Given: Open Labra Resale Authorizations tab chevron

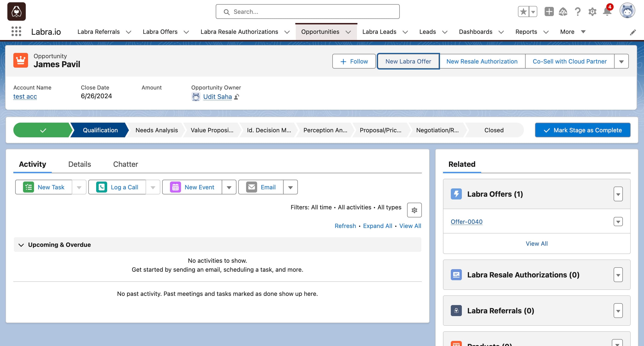Looking at the screenshot, I should 287,32.
